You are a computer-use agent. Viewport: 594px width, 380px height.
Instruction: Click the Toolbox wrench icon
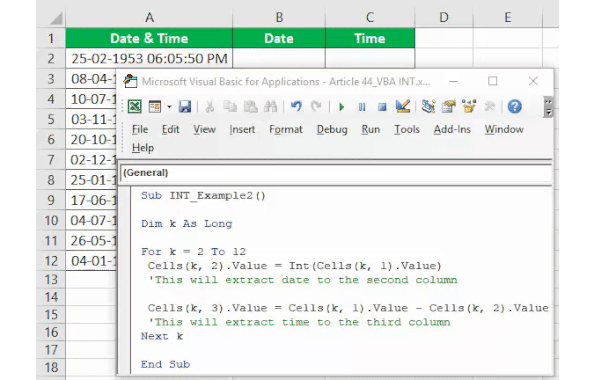(x=489, y=107)
